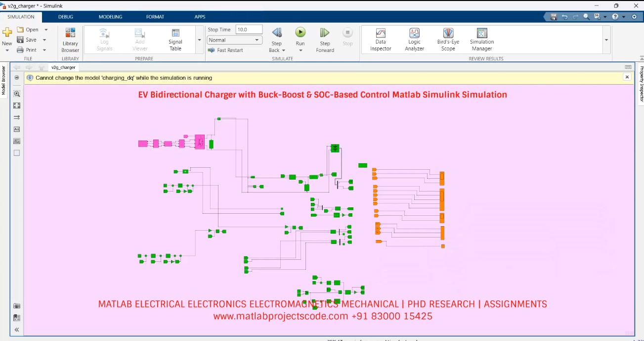
Task: Click the keyboard icon in model bar
Action: pyautogui.click(x=628, y=67)
